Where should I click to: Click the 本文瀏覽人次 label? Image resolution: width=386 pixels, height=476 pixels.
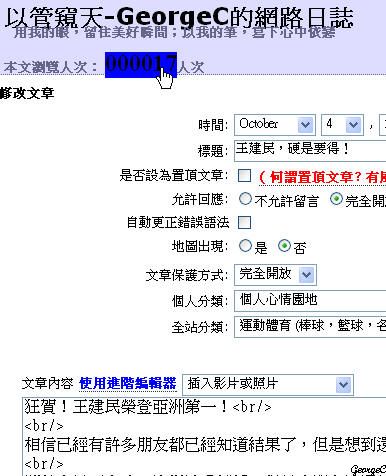51,67
